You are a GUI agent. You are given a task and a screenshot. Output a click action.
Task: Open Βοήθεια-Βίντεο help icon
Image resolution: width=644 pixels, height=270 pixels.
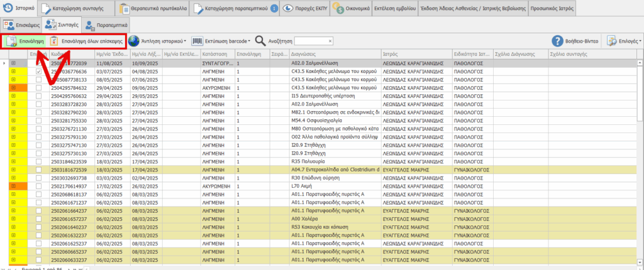[x=557, y=41]
